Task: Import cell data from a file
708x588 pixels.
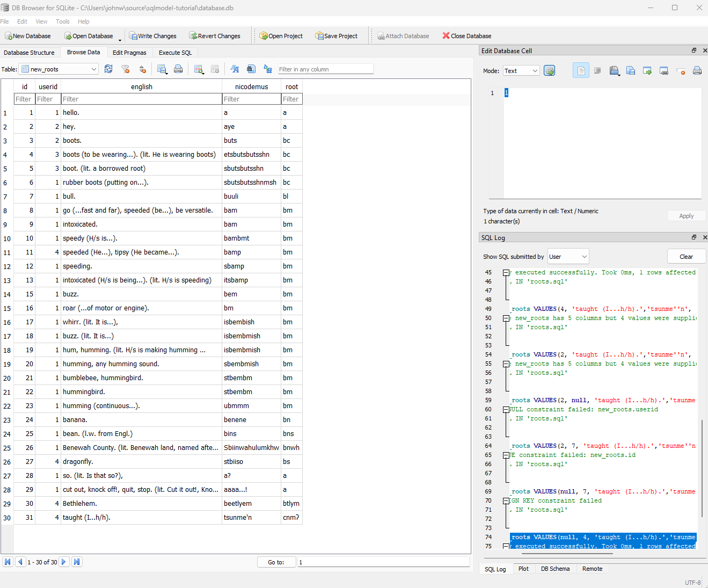Action: coord(614,70)
